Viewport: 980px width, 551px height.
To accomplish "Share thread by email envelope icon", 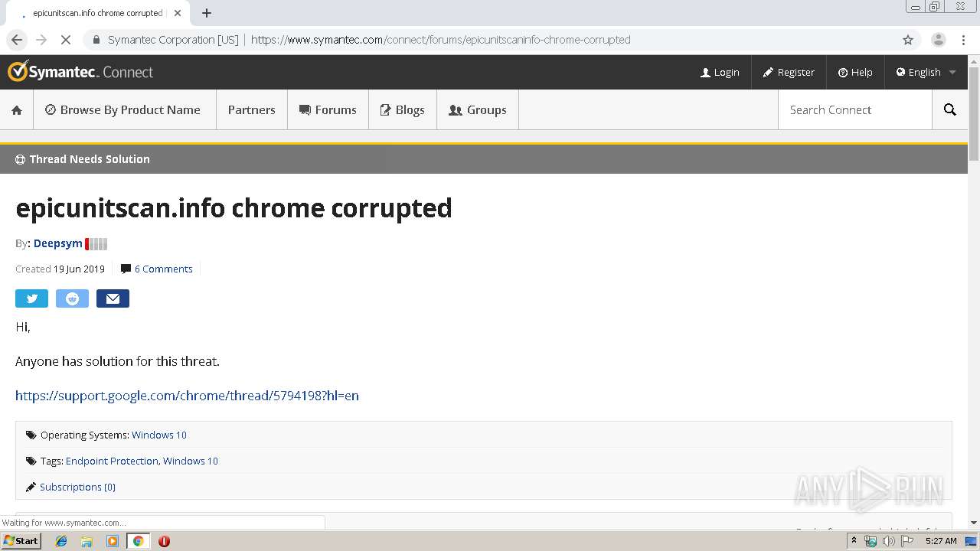I will [113, 298].
